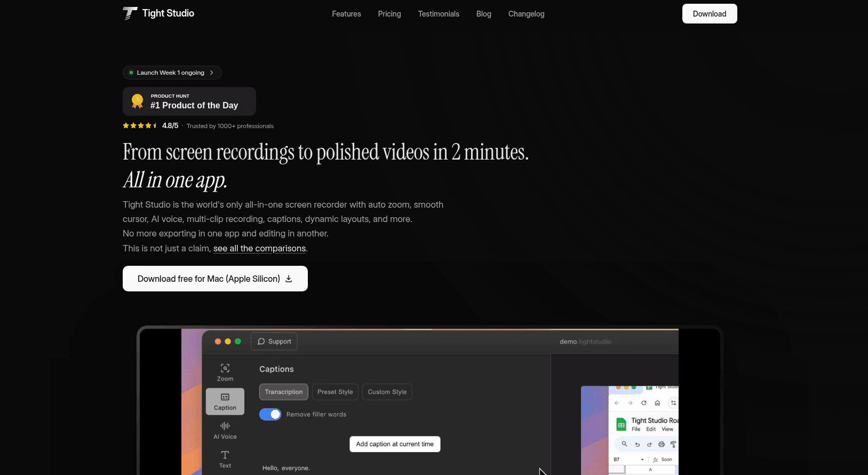The image size is (868, 475).
Task: Click the green Google Sheets icon
Action: (622, 425)
